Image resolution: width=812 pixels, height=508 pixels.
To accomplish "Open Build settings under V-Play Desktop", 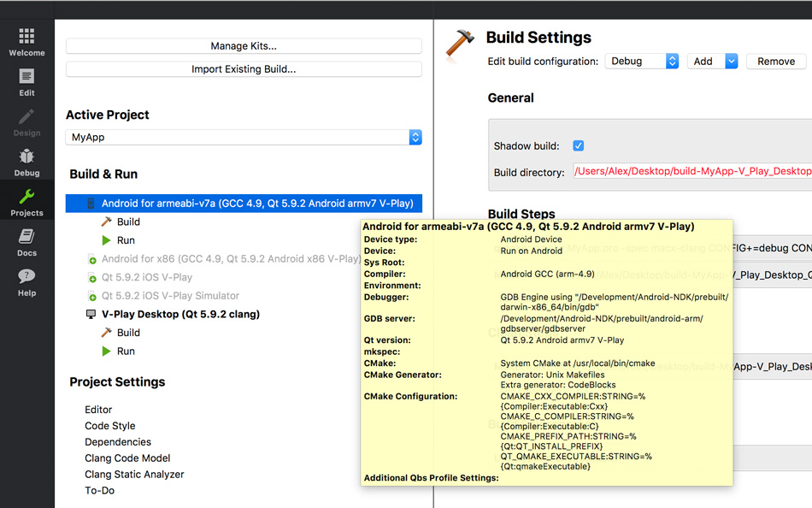I will tap(128, 333).
